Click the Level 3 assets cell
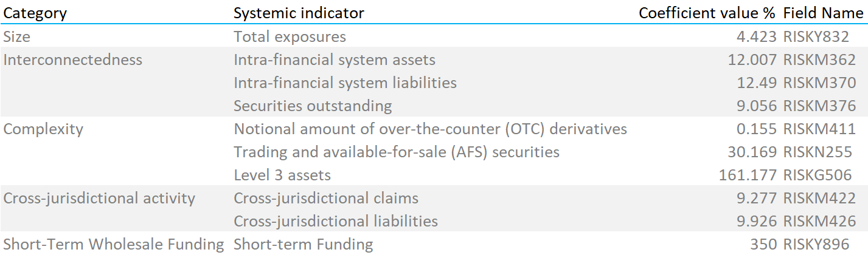Viewport: 868px width, 255px height. coord(282,175)
